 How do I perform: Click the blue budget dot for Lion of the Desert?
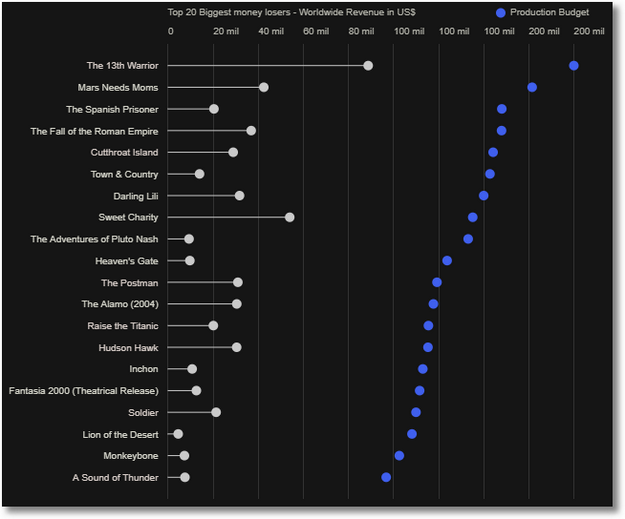pos(412,434)
